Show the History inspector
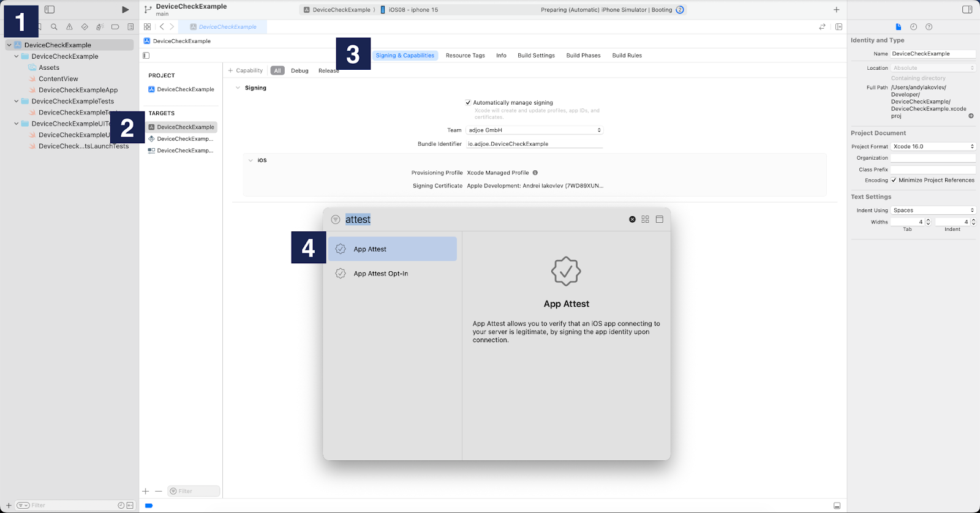 point(913,27)
